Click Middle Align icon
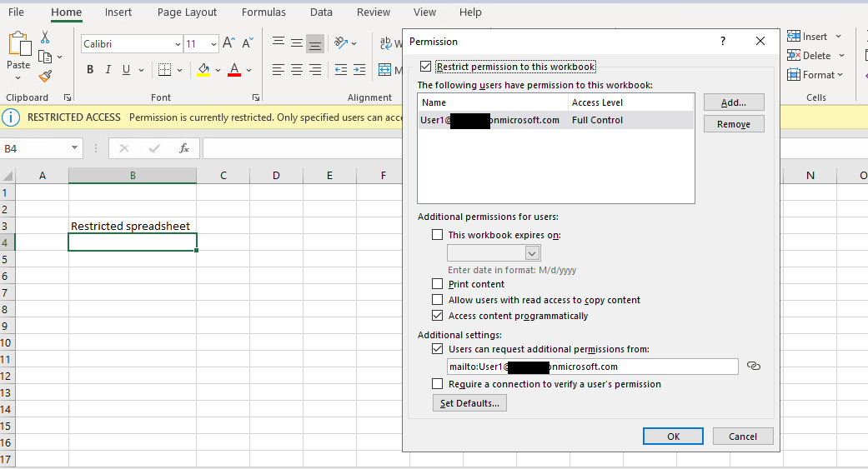Image resolution: width=868 pixels, height=469 pixels. pos(297,43)
